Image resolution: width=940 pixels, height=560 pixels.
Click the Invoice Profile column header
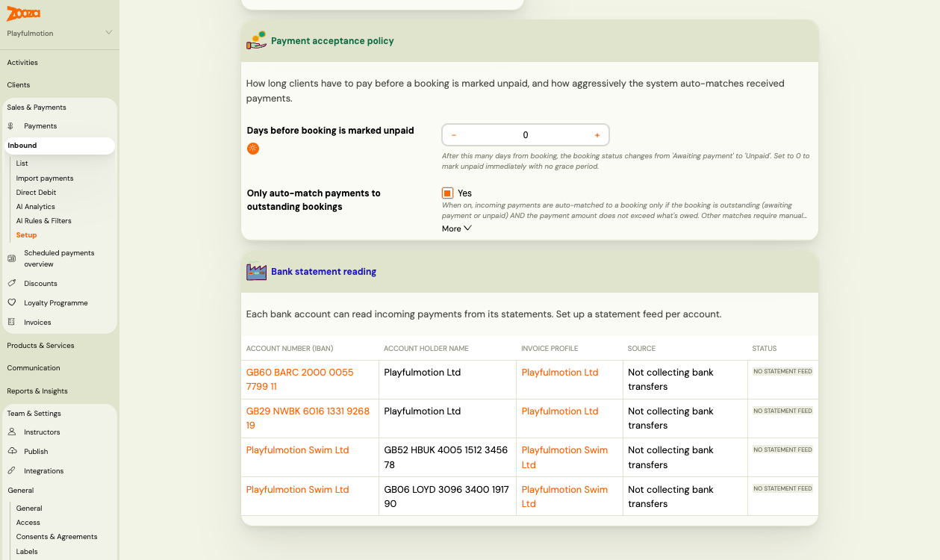pyautogui.click(x=550, y=349)
